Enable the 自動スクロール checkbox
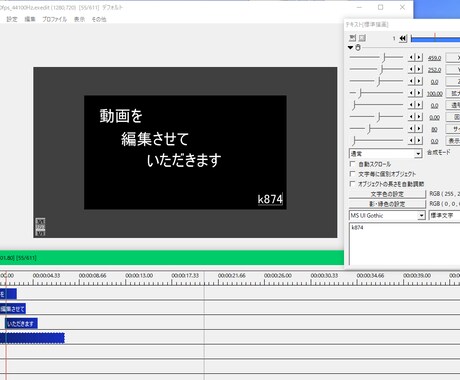 pos(352,164)
